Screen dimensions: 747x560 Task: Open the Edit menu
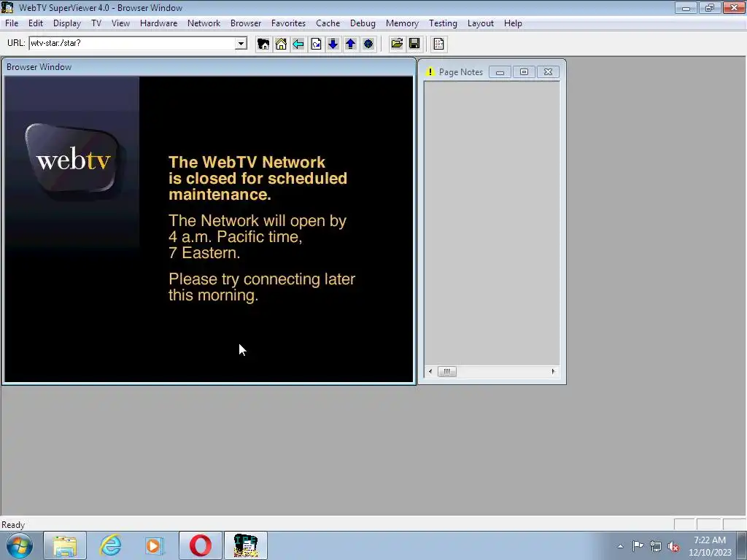36,23
